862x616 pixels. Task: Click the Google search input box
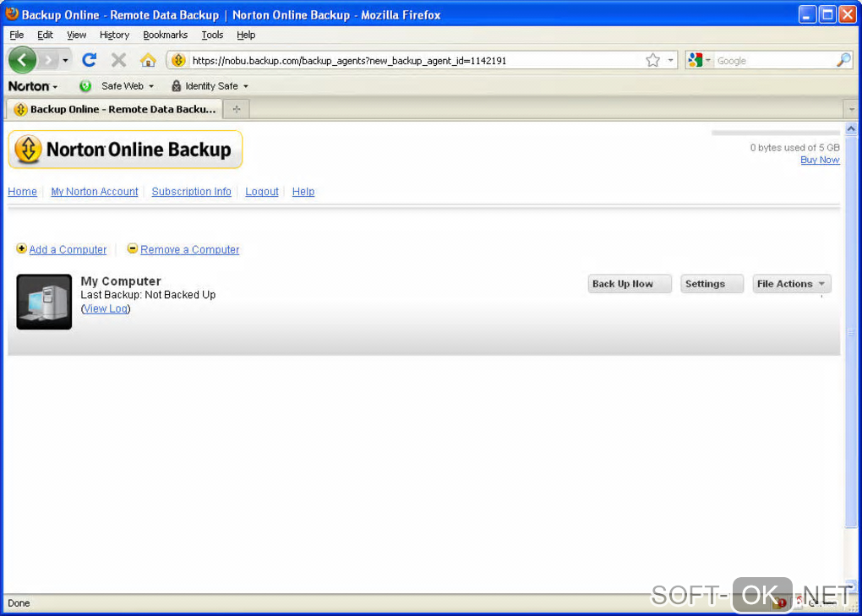click(774, 61)
